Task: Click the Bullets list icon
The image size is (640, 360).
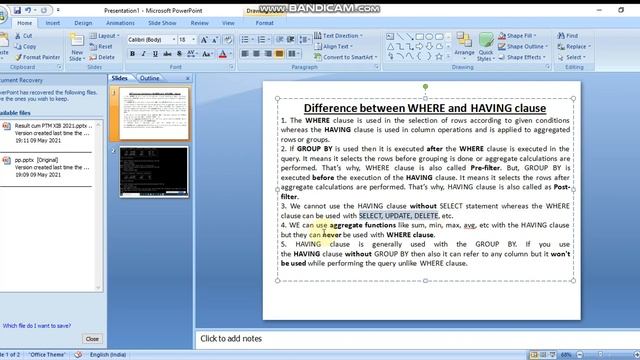Action: click(245, 40)
